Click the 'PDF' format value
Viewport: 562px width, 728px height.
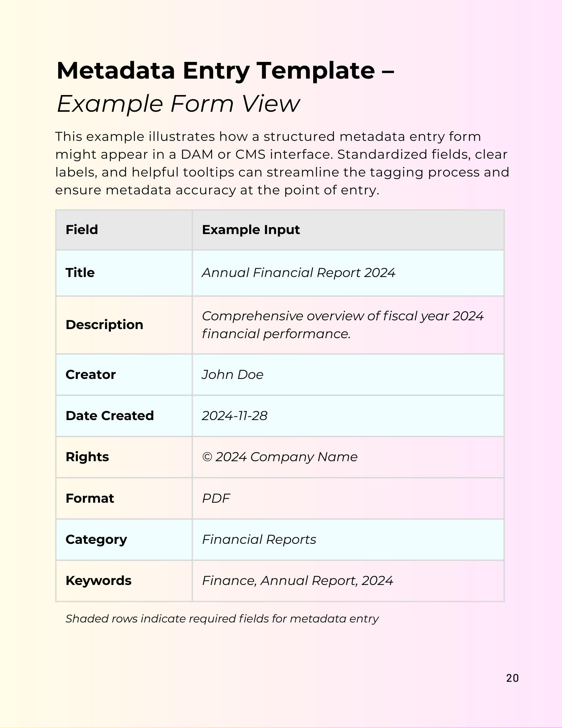click(x=216, y=498)
